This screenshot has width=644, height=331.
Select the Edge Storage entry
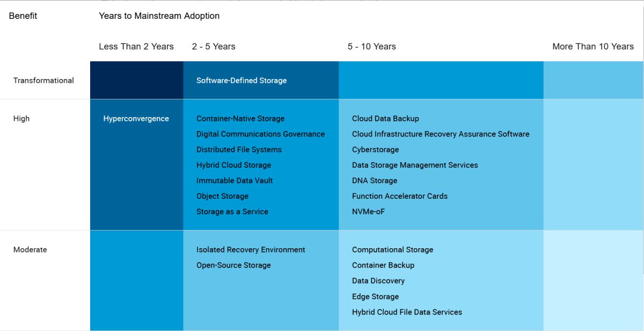375,297
